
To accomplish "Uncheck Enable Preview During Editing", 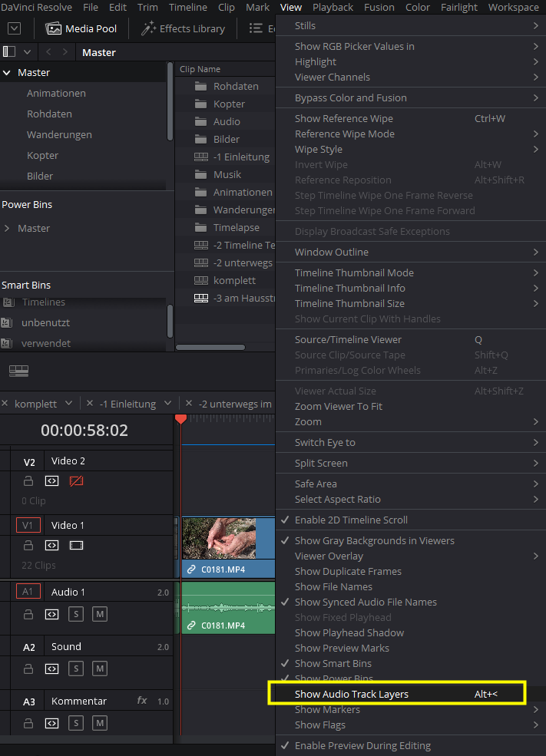I will tap(411, 746).
